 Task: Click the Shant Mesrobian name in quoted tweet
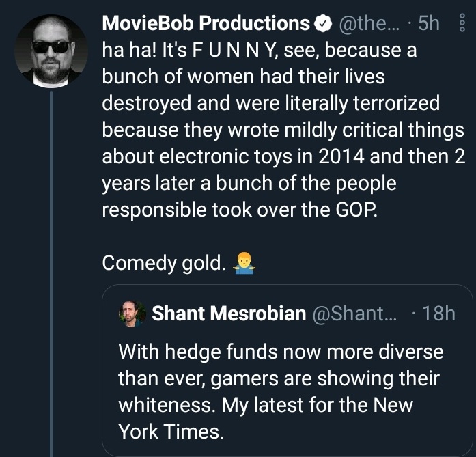click(x=229, y=314)
